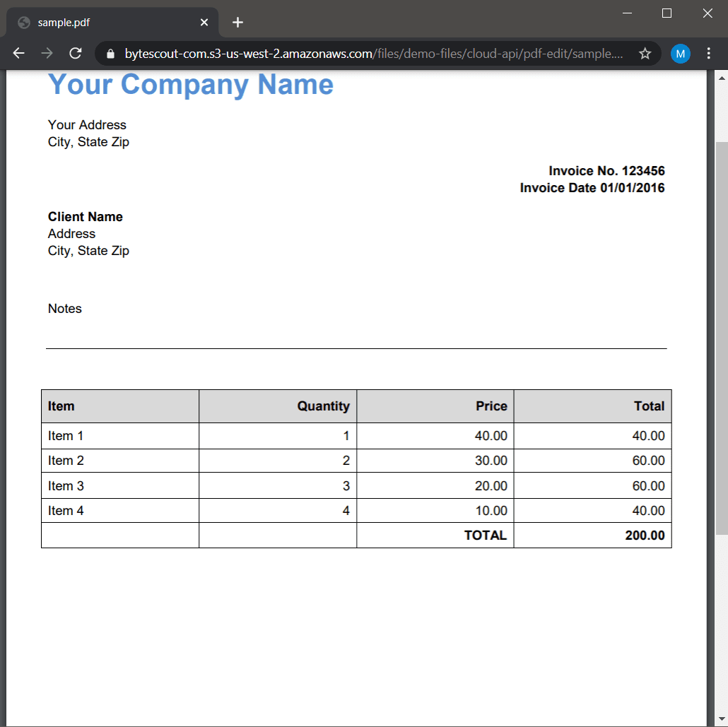Click the Item 1 row in the table
The image size is (728, 727).
pyautogui.click(x=66, y=436)
